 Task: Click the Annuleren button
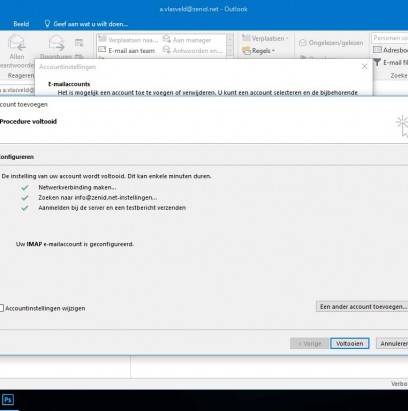[x=393, y=343]
